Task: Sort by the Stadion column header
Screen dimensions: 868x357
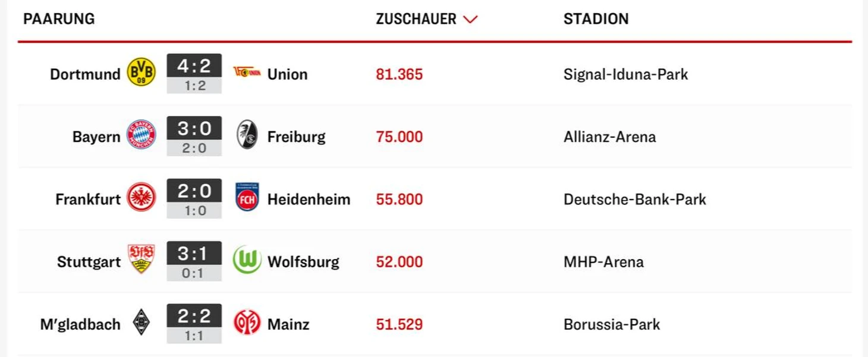Action: [x=596, y=19]
